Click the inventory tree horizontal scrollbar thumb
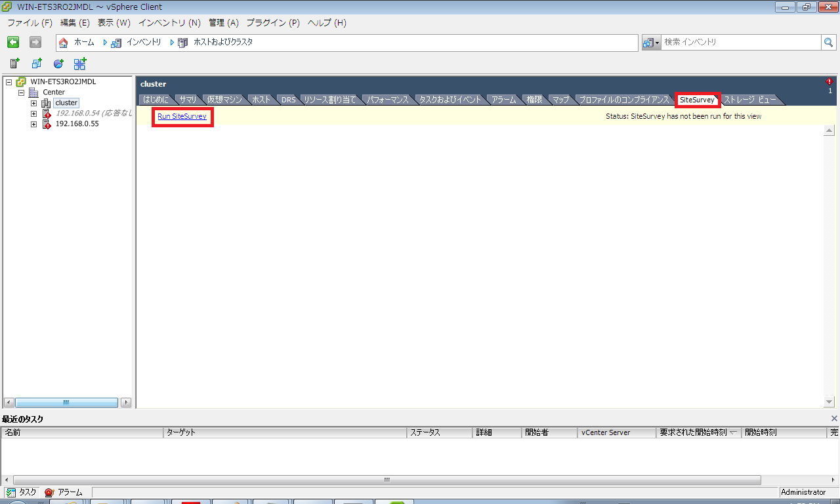 tap(66, 402)
